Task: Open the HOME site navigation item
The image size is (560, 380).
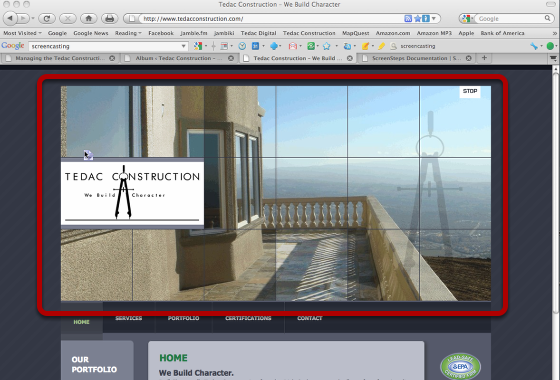Action: (81, 322)
